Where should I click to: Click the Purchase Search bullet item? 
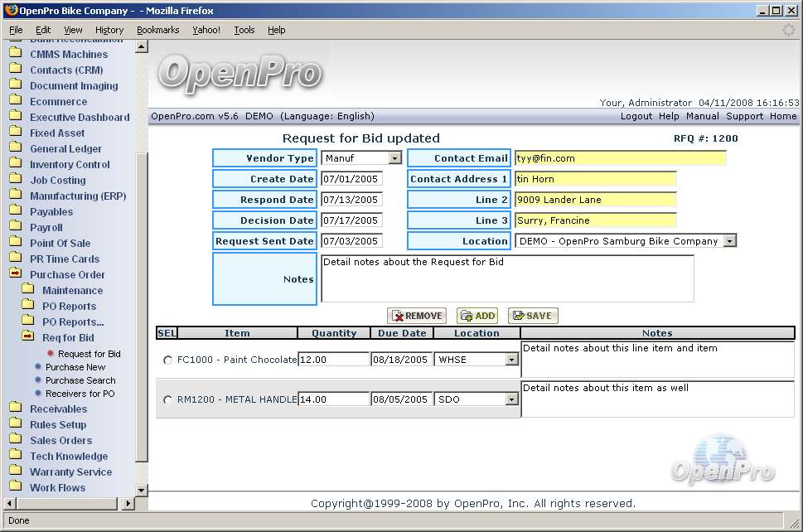(38, 380)
